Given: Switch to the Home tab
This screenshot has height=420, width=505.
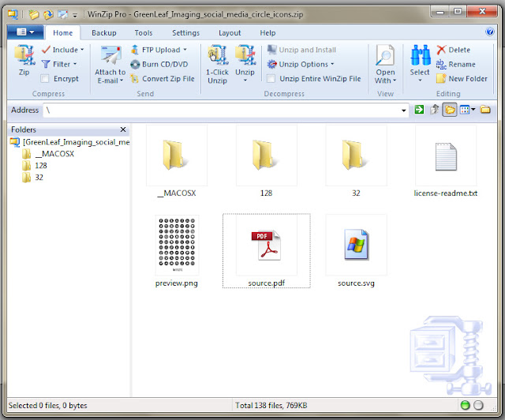Looking at the screenshot, I should click(63, 33).
